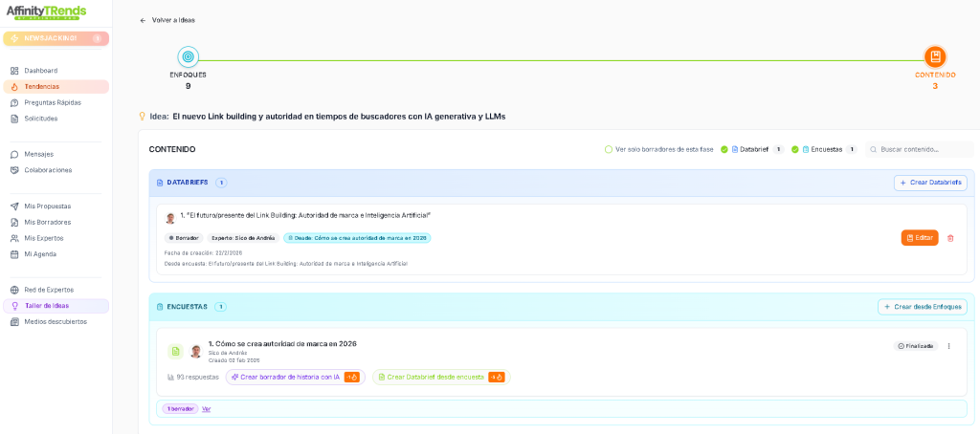Click the back arrow next to Volver a Ideas
Screen dimensions: 980x434
pyautogui.click(x=144, y=20)
